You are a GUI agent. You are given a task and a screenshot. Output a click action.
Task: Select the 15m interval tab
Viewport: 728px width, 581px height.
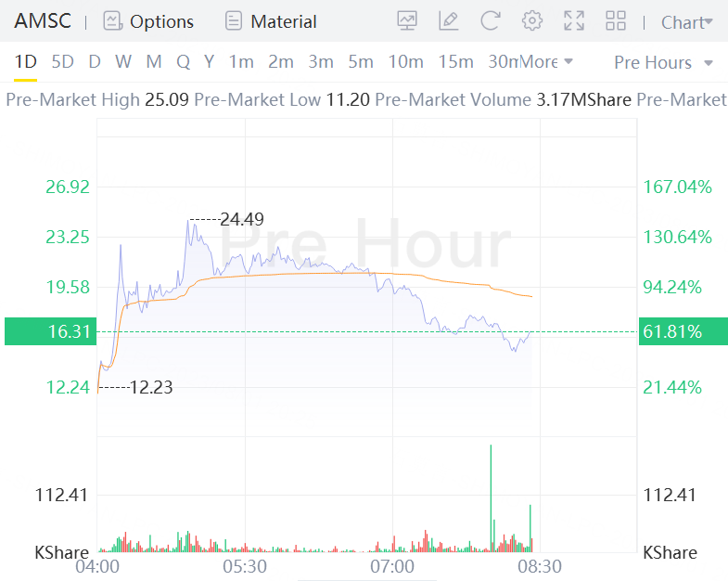point(455,61)
